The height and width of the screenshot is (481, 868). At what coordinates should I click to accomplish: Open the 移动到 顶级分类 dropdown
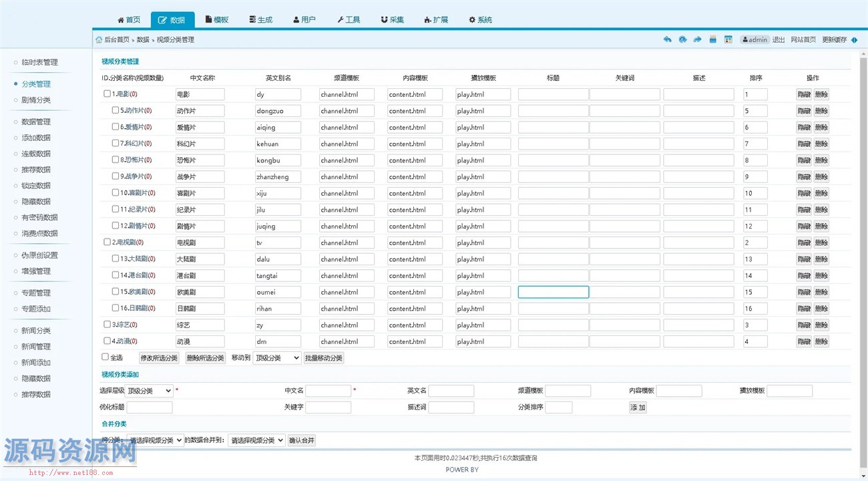tap(277, 358)
